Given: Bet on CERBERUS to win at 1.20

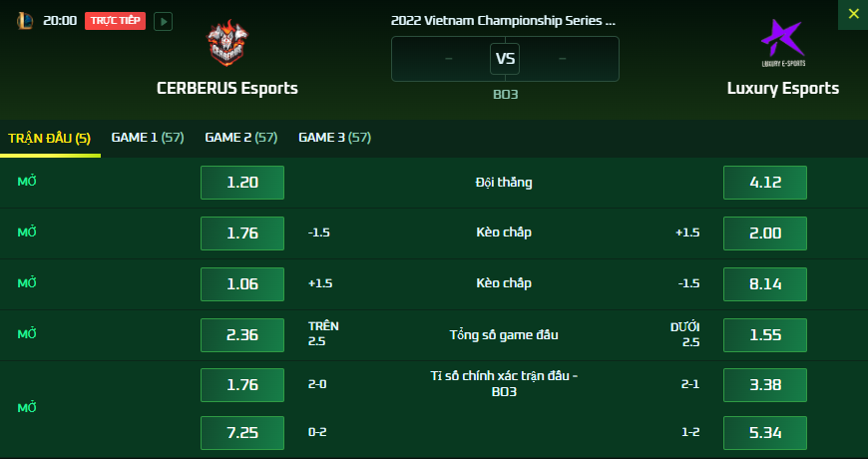Looking at the screenshot, I should tap(242, 183).
